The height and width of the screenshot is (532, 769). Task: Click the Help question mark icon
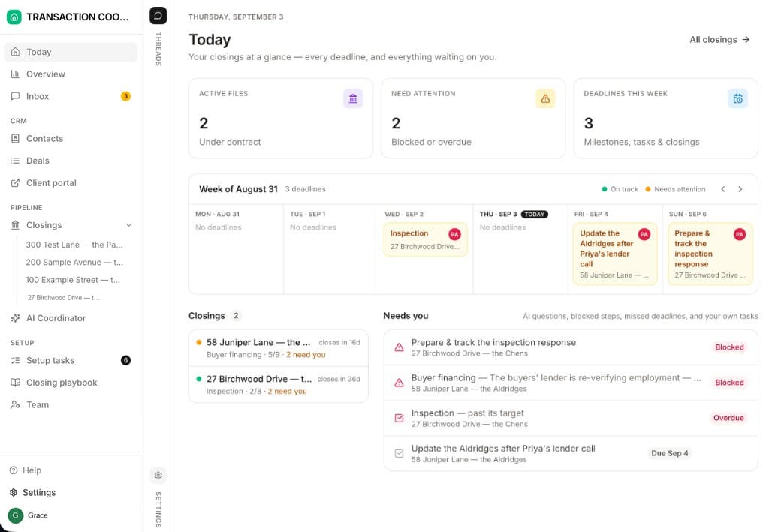[x=14, y=470]
